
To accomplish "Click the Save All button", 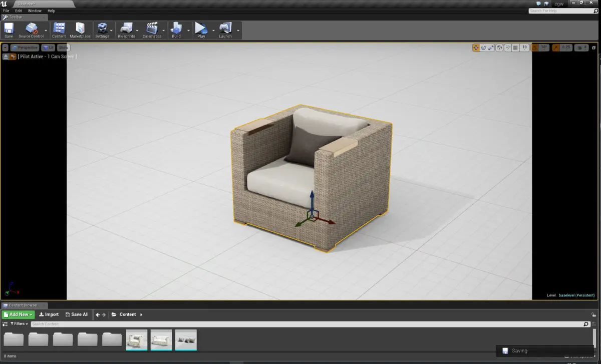I will click(77, 314).
